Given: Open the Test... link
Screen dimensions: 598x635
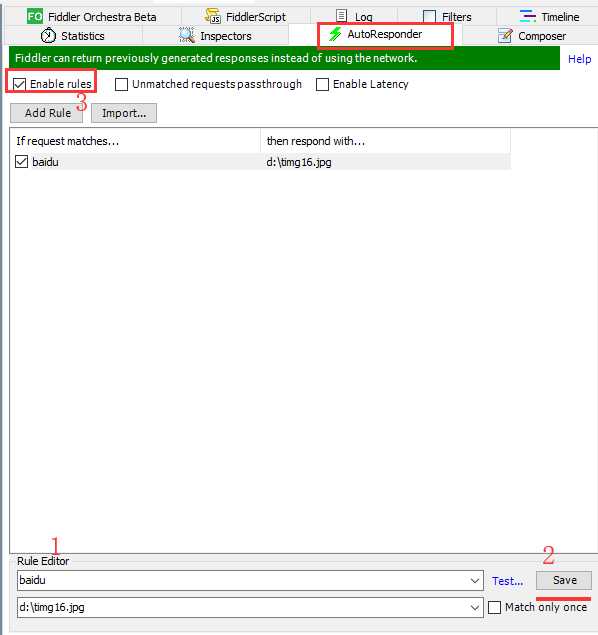Looking at the screenshot, I should point(508,581).
